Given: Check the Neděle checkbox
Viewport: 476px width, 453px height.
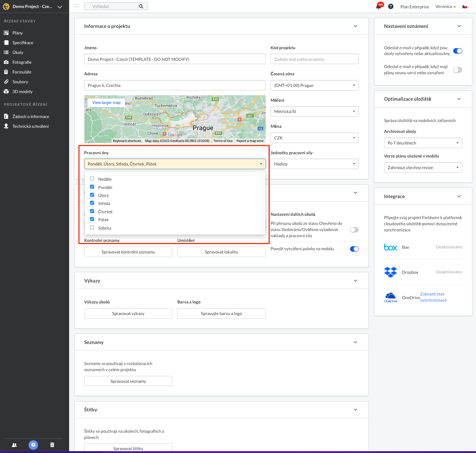Looking at the screenshot, I should [x=92, y=179].
